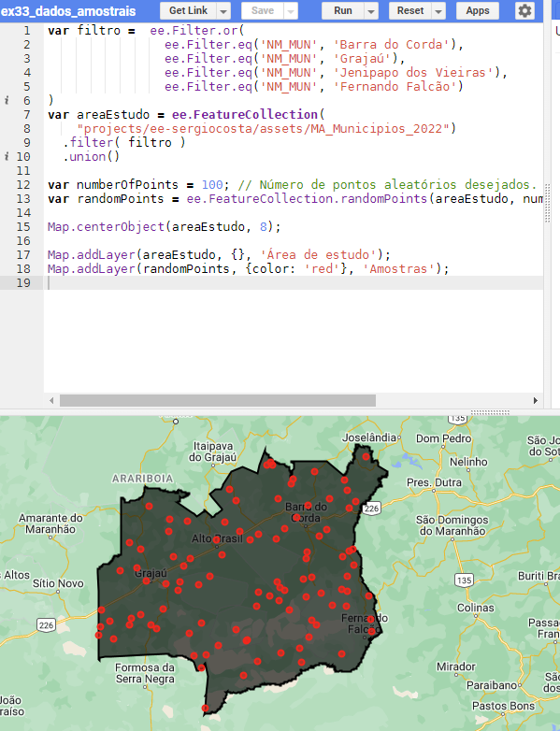Expand the Get Link dropdown arrow

tap(223, 10)
